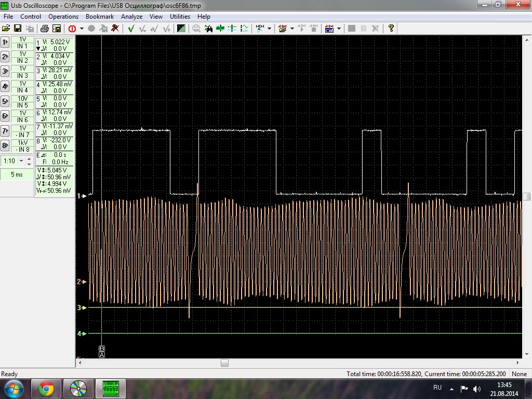Toggle channel 1 button

point(5,43)
